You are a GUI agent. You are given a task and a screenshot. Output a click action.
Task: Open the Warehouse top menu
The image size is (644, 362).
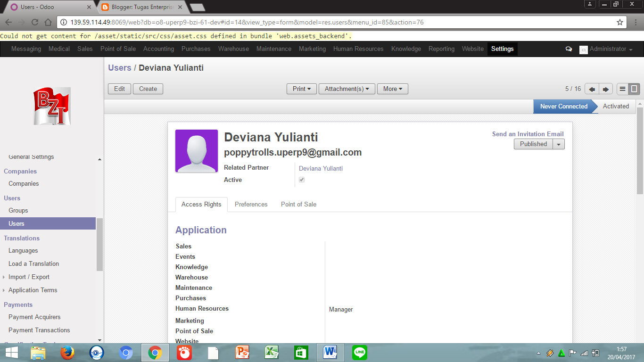click(x=233, y=49)
